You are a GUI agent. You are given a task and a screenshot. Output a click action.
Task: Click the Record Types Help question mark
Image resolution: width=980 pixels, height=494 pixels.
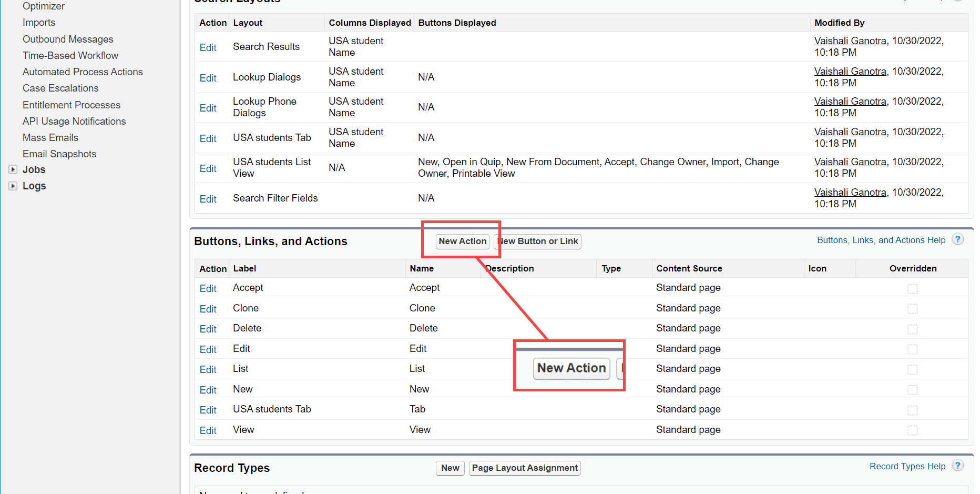point(958,466)
